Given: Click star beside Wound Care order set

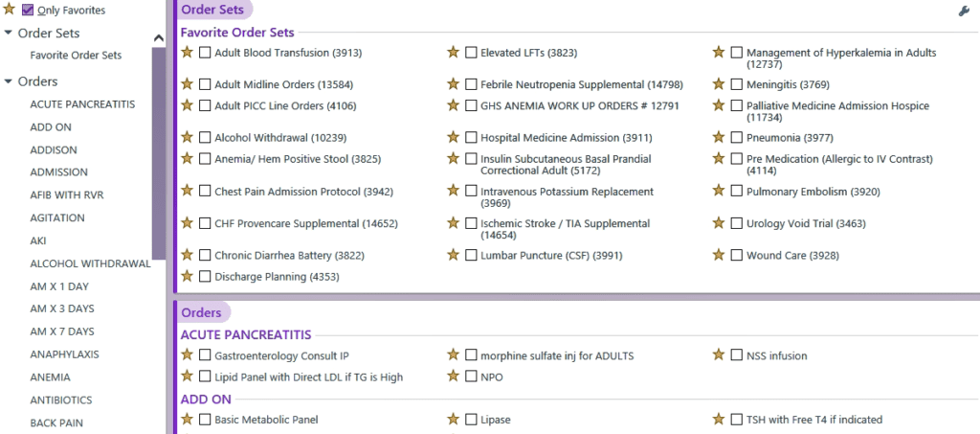Looking at the screenshot, I should point(719,255).
